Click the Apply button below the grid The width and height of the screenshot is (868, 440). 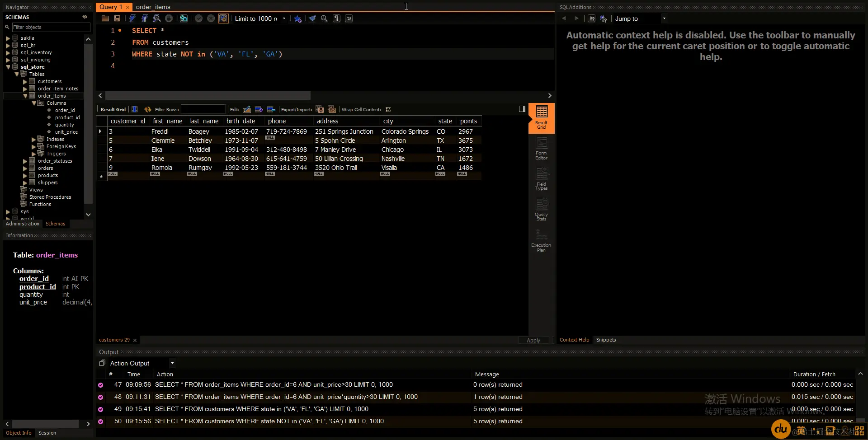tap(533, 340)
